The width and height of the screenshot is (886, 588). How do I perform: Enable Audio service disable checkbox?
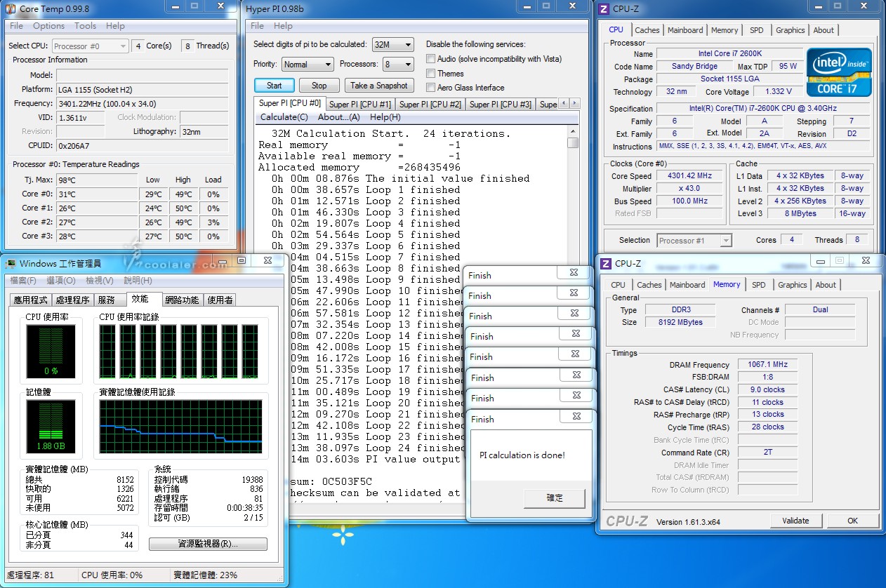tap(431, 59)
